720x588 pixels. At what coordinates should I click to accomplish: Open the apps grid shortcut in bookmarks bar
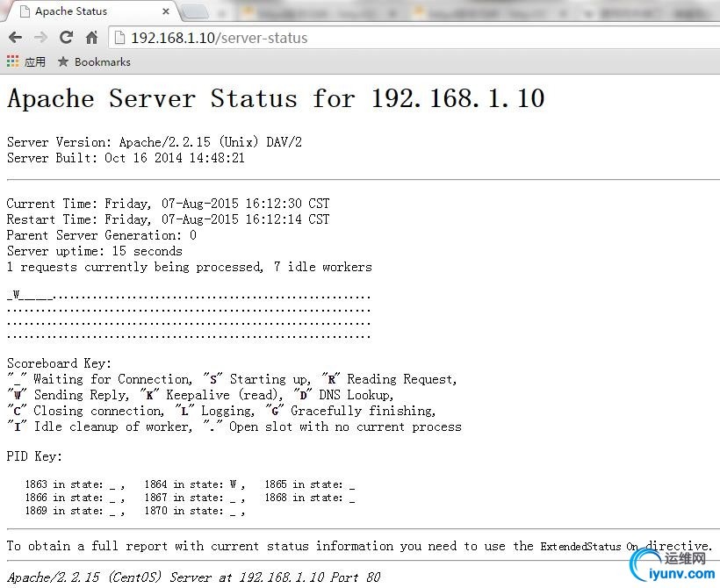point(26,61)
